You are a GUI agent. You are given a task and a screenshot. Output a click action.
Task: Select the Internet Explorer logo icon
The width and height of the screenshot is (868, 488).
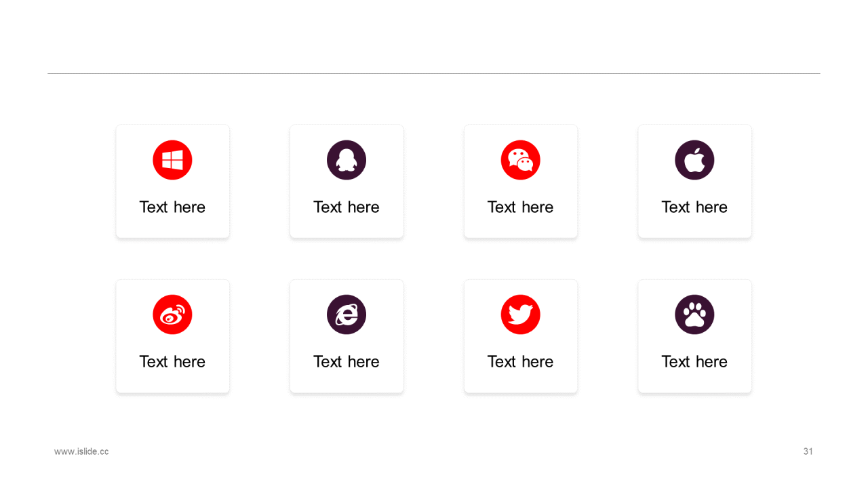(x=347, y=314)
